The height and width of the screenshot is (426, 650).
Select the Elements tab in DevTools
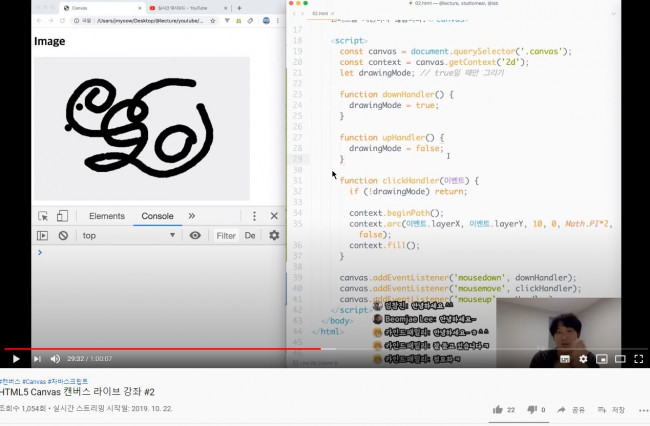[107, 216]
